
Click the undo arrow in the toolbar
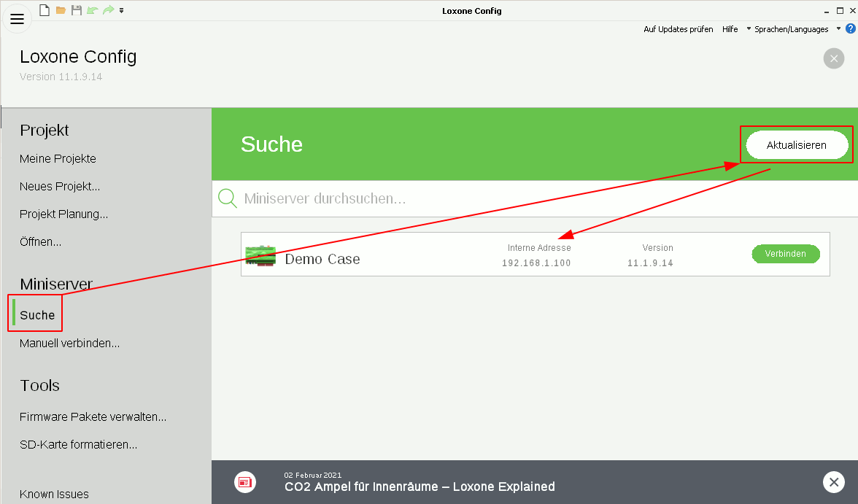tap(92, 10)
